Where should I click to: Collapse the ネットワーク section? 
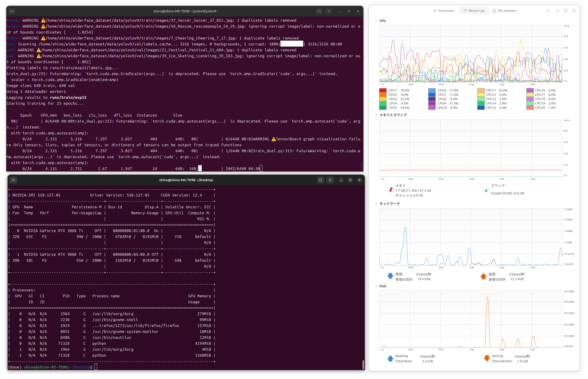point(376,204)
